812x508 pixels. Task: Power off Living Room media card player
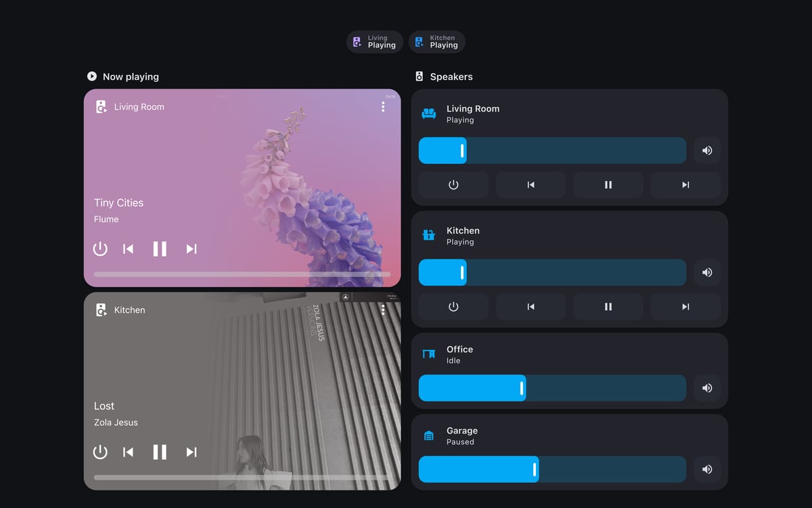[x=100, y=249]
